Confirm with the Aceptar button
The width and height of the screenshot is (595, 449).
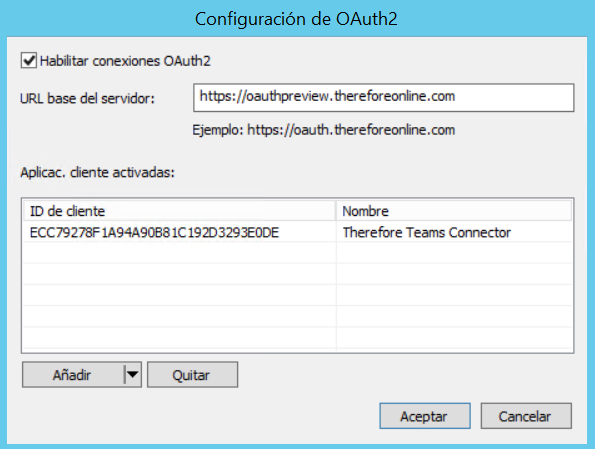click(x=425, y=416)
